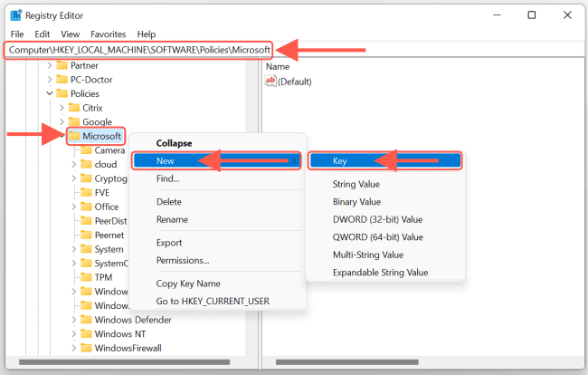Click the Google folder icon
The width and height of the screenshot is (588, 375).
click(x=74, y=121)
